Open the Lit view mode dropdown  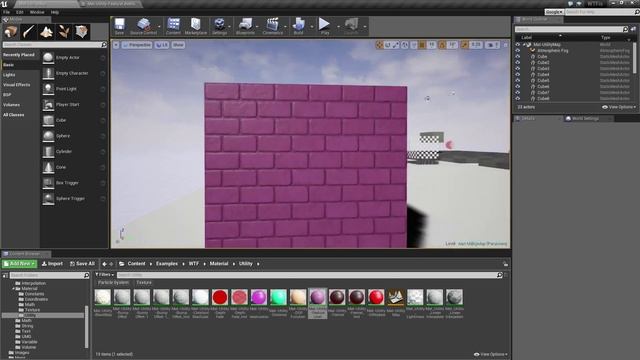click(x=162, y=45)
